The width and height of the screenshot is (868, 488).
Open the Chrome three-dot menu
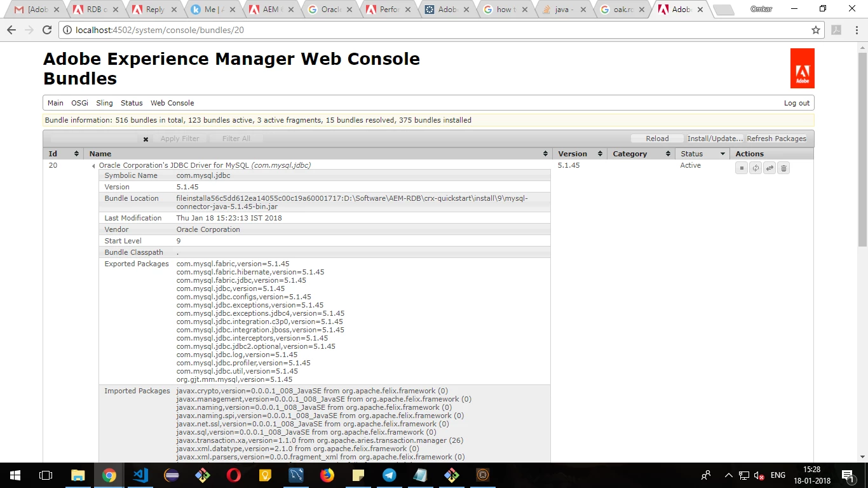click(856, 30)
